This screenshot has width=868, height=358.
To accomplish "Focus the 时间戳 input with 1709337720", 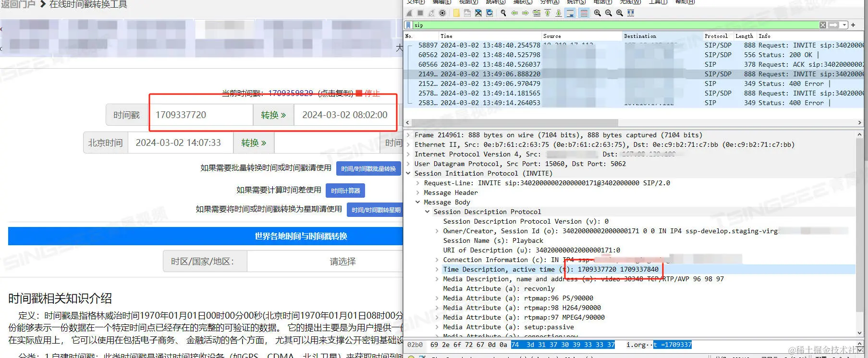I will coord(200,115).
